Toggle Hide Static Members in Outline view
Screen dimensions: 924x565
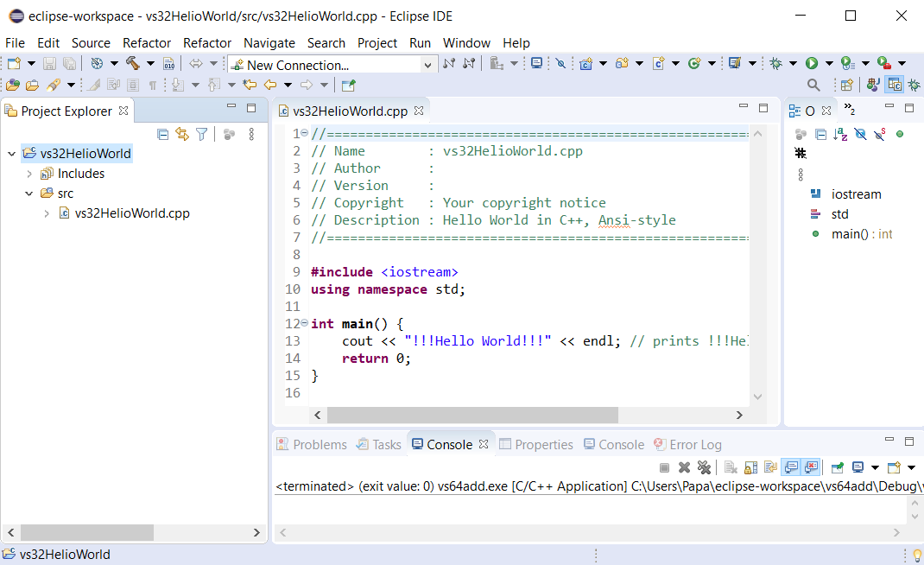coord(880,135)
